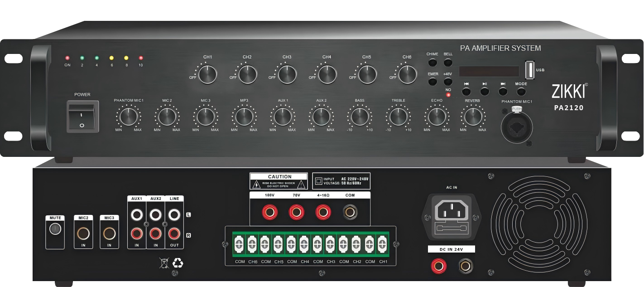This screenshot has height=287, width=644.
Task: Turn the AUX 1 level knob
Action: 283,117
